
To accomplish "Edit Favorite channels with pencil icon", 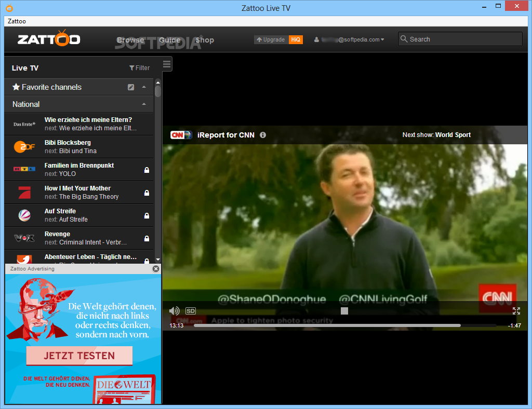I will [x=131, y=87].
